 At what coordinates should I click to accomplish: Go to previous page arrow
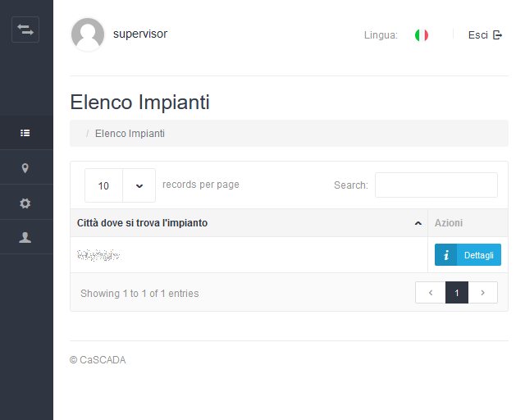(431, 293)
